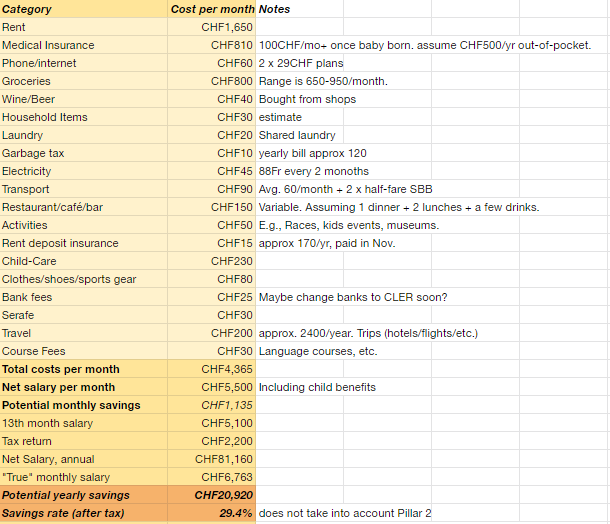Click the Garbage tax cell
The image size is (610, 524).
84,153
